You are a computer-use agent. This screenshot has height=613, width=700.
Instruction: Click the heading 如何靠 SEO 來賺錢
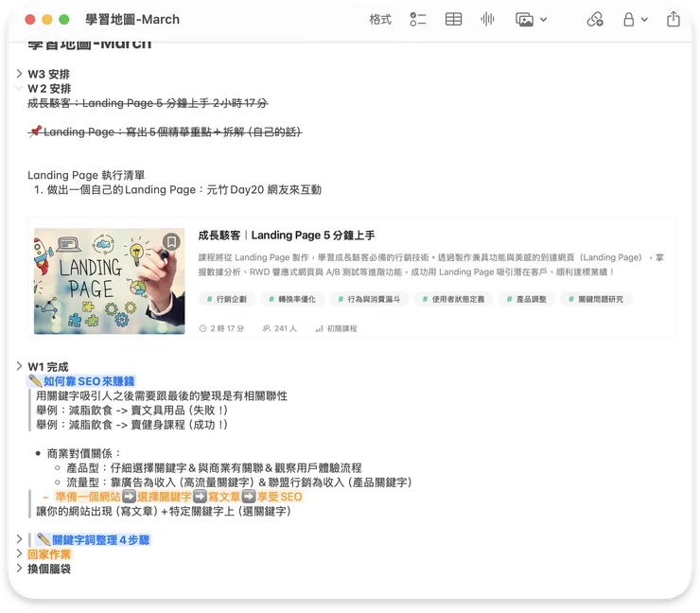point(89,381)
